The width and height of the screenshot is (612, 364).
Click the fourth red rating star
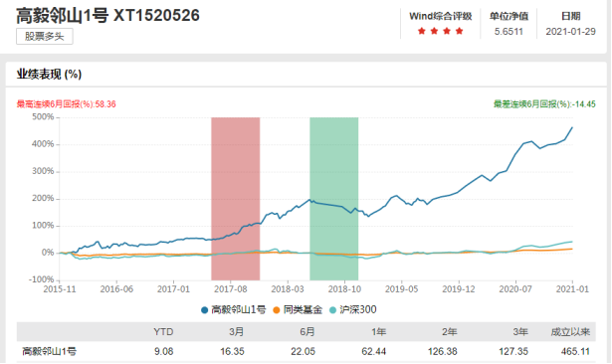tap(459, 31)
